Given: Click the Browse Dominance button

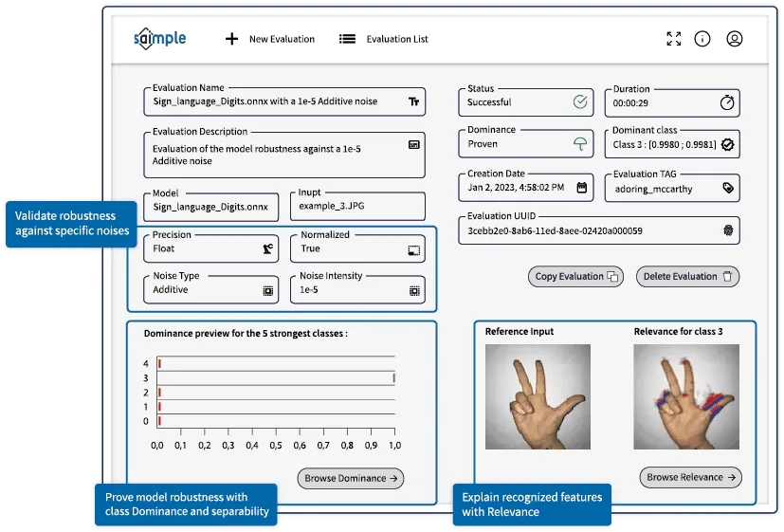Looking at the screenshot, I should pyautogui.click(x=351, y=479).
